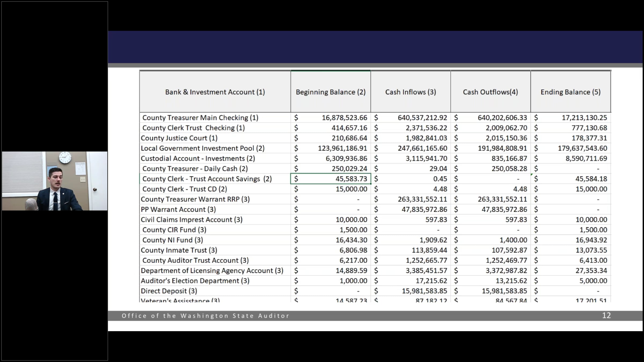Select the PP Warrant Account row label
644x362 pixels.
pyautogui.click(x=178, y=209)
